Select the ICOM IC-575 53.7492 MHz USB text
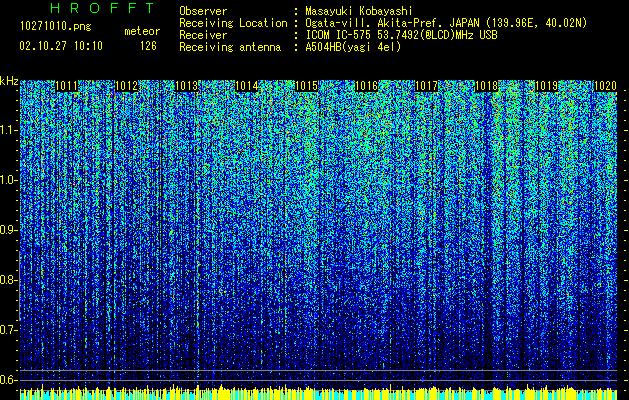The image size is (629, 400). click(x=401, y=35)
